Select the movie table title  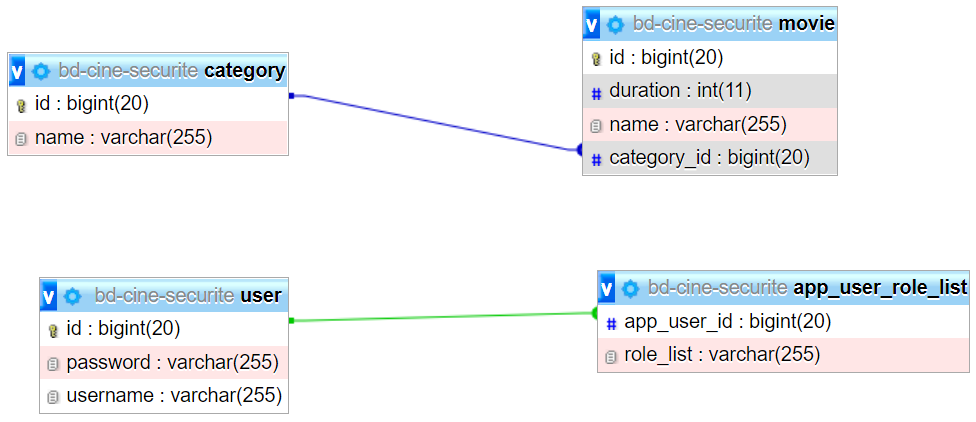pyautogui.click(x=734, y=24)
